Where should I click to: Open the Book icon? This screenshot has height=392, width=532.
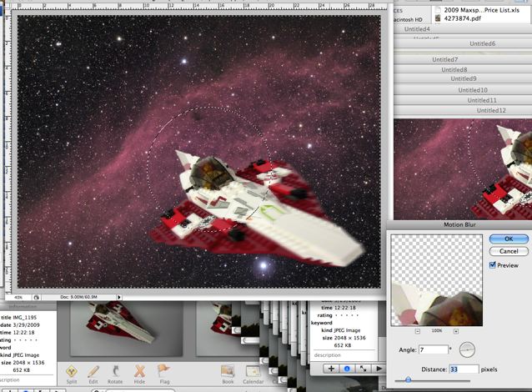228,371
